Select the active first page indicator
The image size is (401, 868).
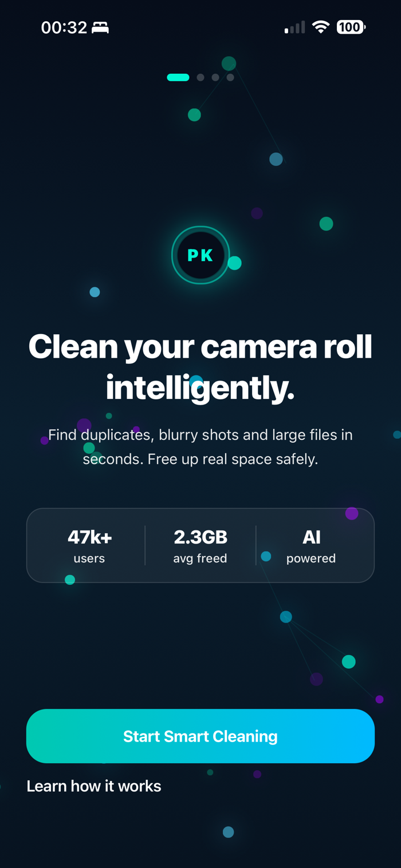click(178, 77)
